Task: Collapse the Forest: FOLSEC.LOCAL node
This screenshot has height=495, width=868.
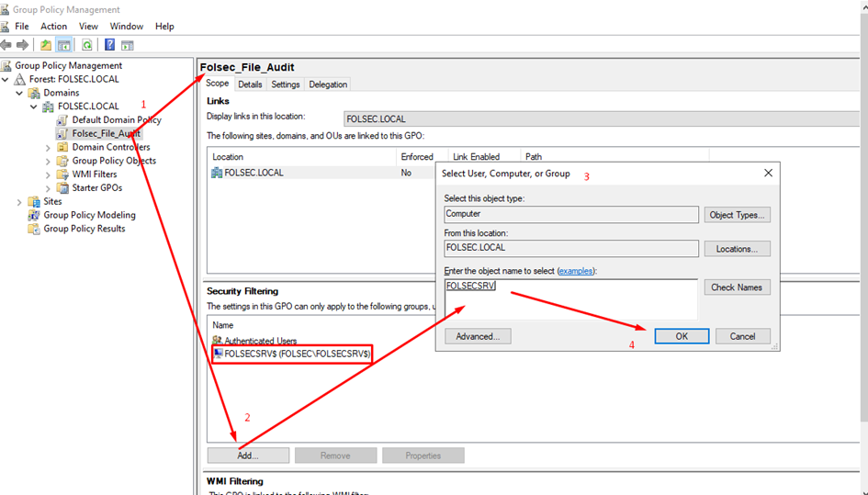Action: [x=7, y=79]
